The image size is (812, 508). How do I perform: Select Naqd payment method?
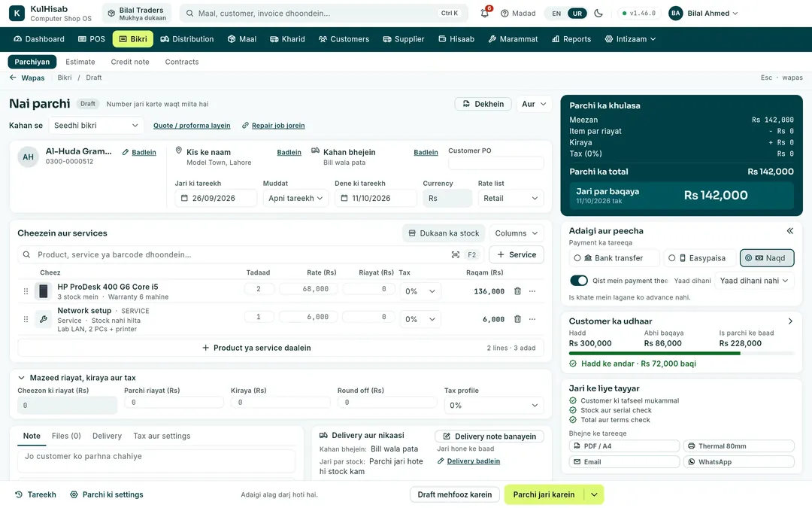coord(767,257)
